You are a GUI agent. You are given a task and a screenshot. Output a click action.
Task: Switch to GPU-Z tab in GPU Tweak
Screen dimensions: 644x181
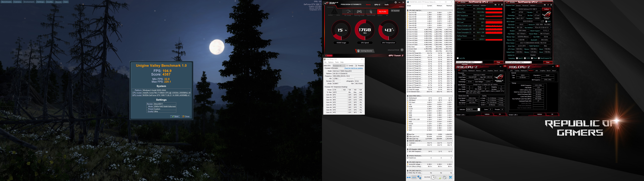pyautogui.click(x=377, y=5)
